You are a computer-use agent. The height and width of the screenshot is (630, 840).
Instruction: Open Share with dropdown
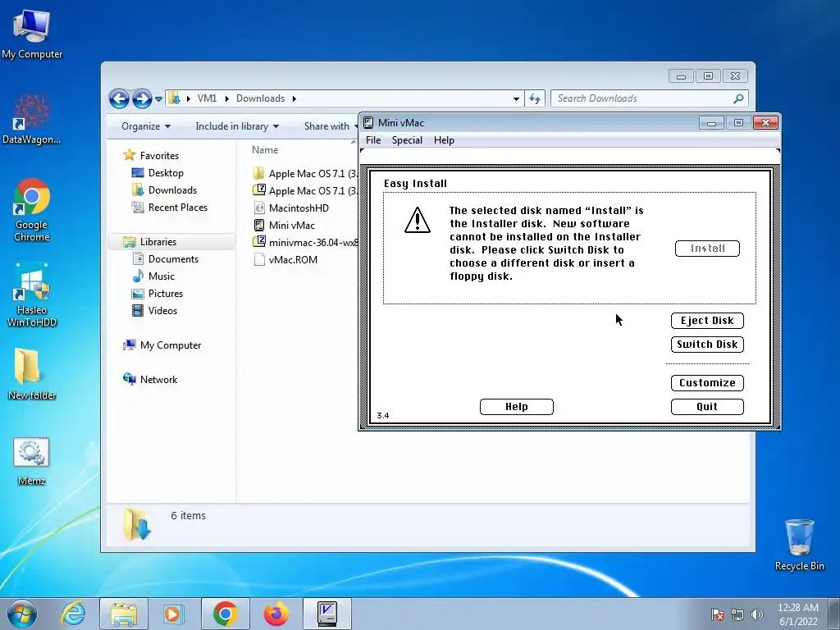pyautogui.click(x=330, y=126)
